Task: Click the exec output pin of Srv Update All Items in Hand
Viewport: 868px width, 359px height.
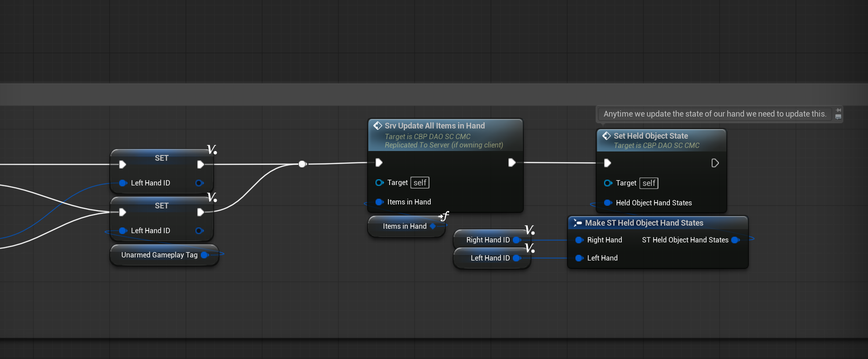Action: [x=511, y=163]
